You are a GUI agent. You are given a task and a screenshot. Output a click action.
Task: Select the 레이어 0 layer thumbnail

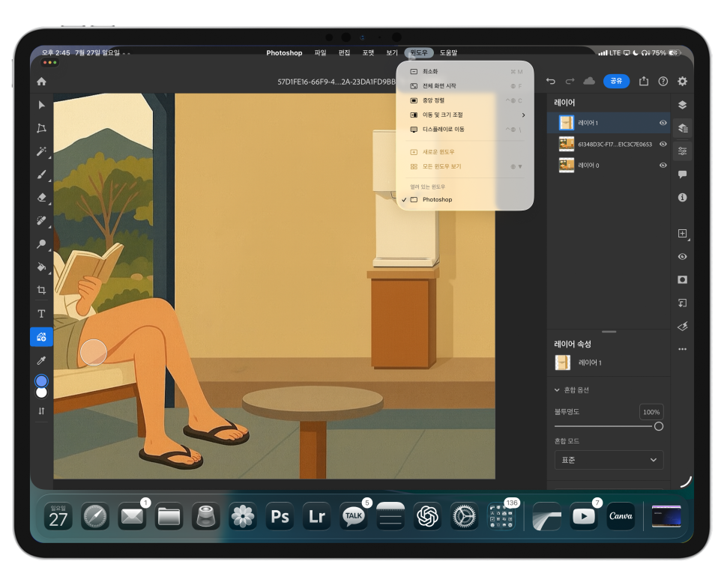(567, 166)
